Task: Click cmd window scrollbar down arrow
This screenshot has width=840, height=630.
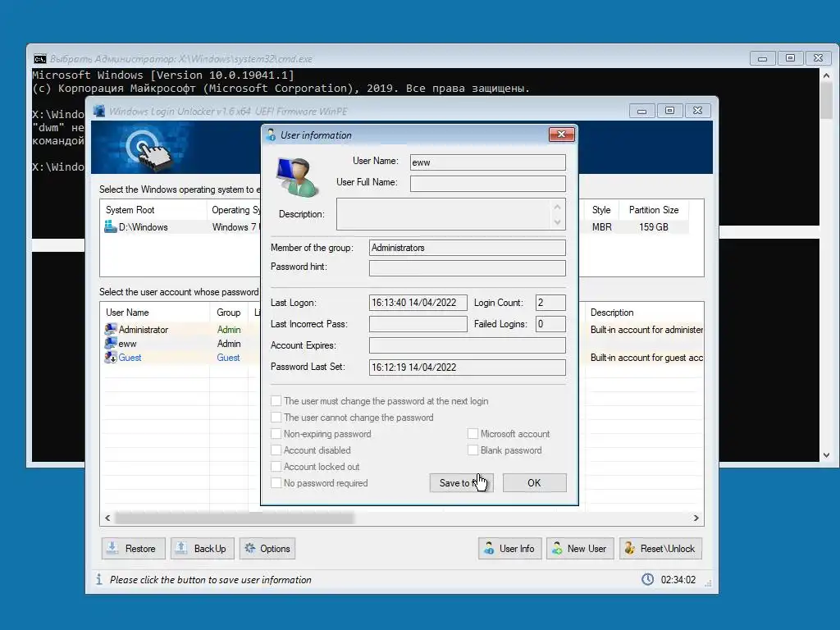Action: coord(826,455)
